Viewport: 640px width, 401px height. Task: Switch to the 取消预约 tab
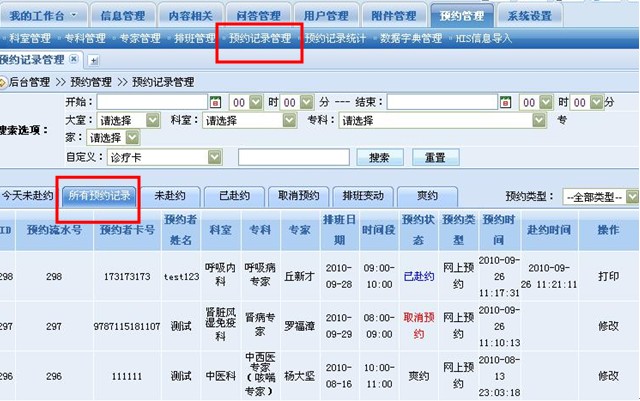[x=298, y=196]
